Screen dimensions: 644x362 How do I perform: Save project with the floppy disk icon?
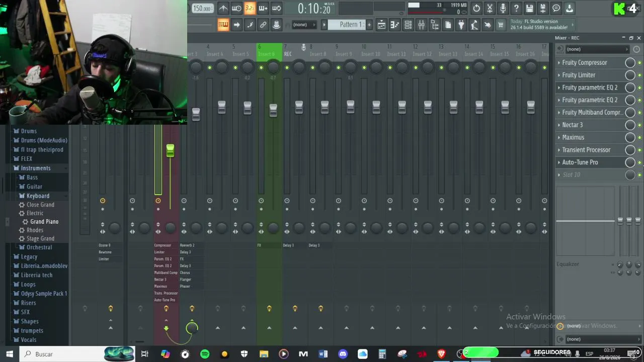tap(529, 8)
